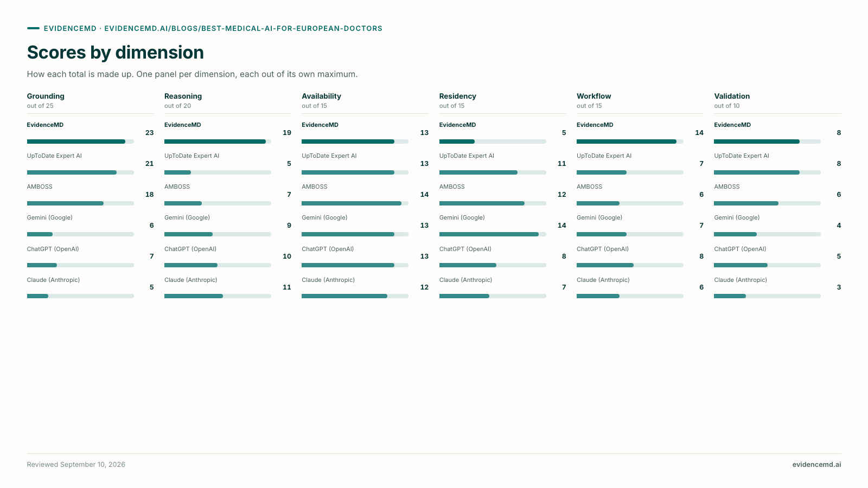
Task: Click AMBOSS label in Residency panel
Action: point(452,187)
